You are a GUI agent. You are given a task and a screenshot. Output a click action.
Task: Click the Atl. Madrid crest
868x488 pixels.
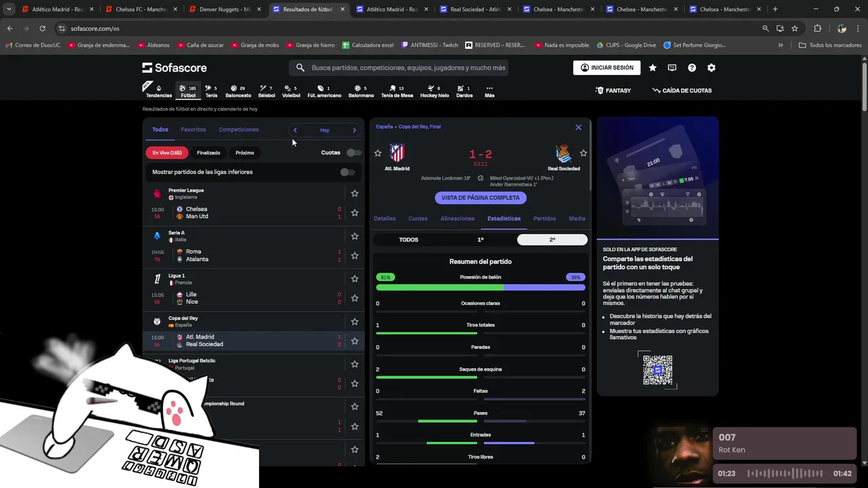[x=397, y=152]
